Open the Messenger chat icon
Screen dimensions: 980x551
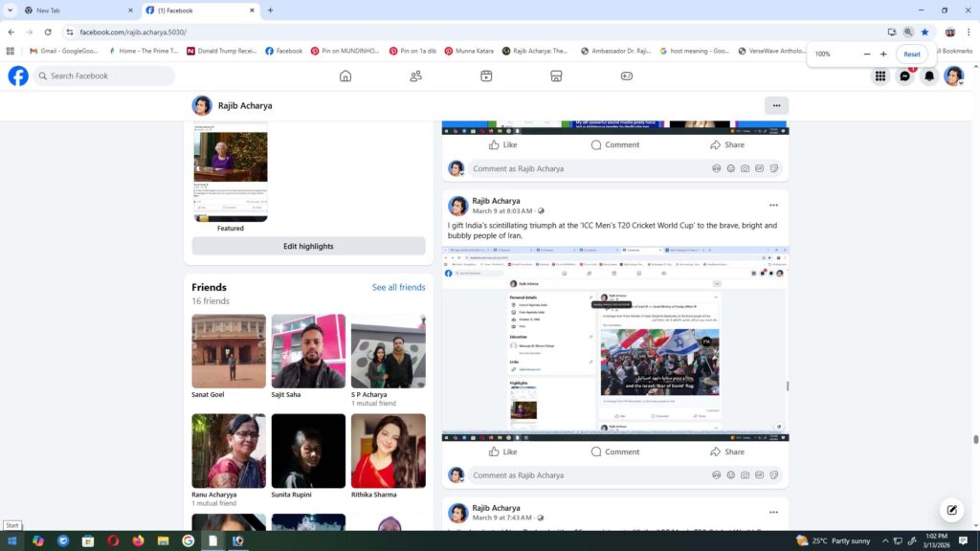(x=904, y=77)
